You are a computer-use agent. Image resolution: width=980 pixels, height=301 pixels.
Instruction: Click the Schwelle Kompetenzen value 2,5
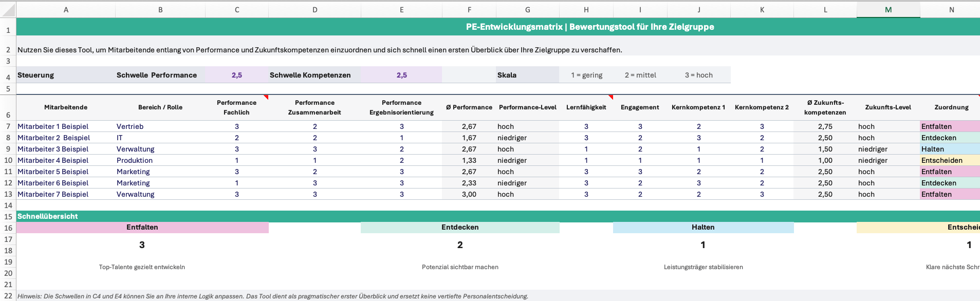click(x=401, y=75)
